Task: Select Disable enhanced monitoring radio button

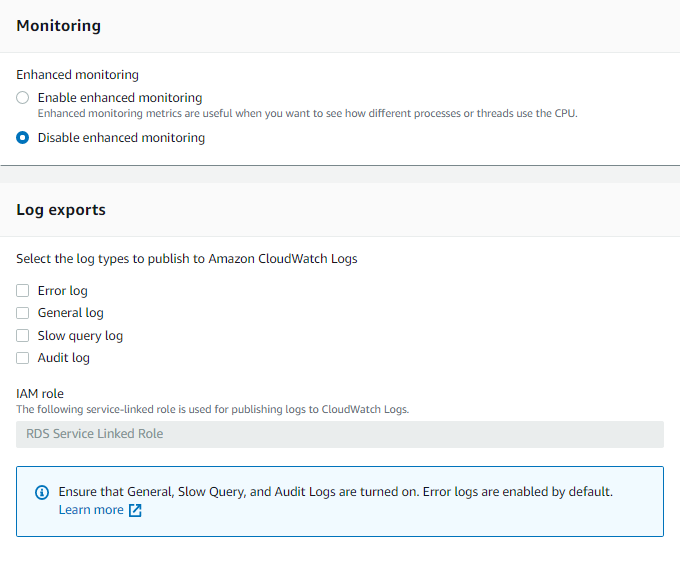Action: tap(23, 137)
